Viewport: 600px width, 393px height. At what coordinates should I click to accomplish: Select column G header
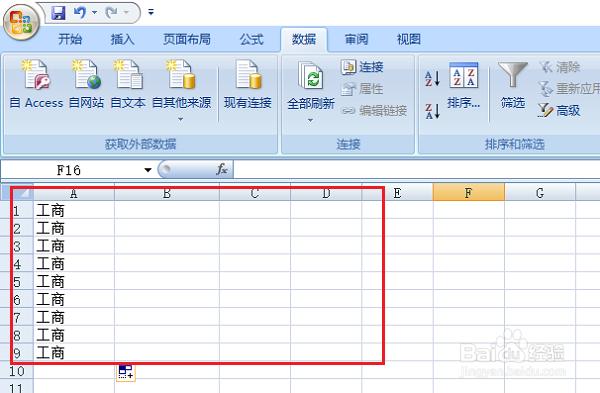pyautogui.click(x=540, y=193)
